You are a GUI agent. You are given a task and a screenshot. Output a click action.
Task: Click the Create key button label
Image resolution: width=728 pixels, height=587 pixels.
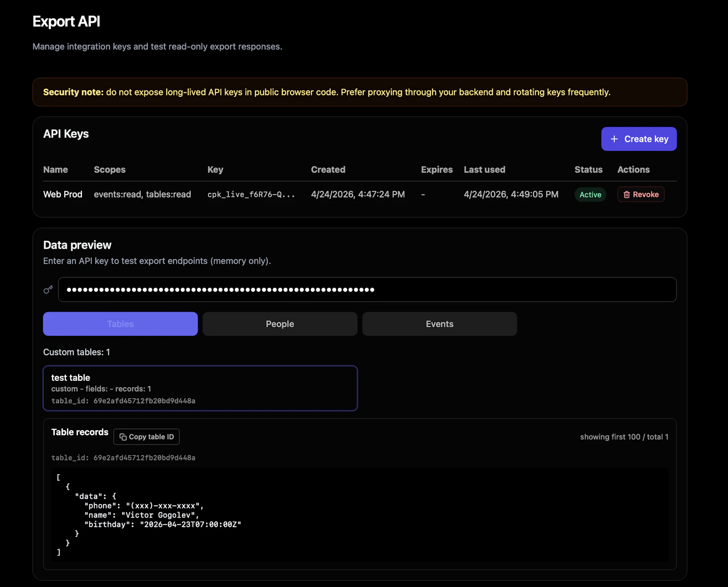(646, 139)
